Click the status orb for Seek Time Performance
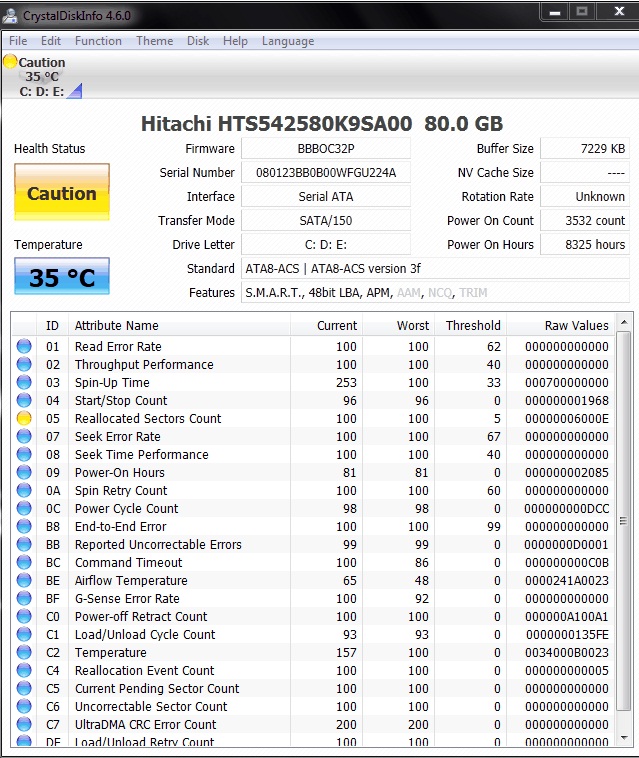 point(24,454)
